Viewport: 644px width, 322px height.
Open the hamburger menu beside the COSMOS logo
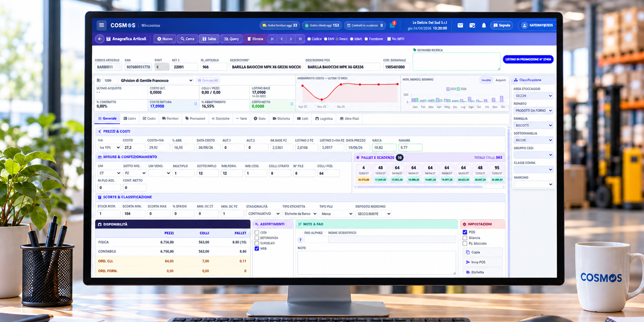102,25
